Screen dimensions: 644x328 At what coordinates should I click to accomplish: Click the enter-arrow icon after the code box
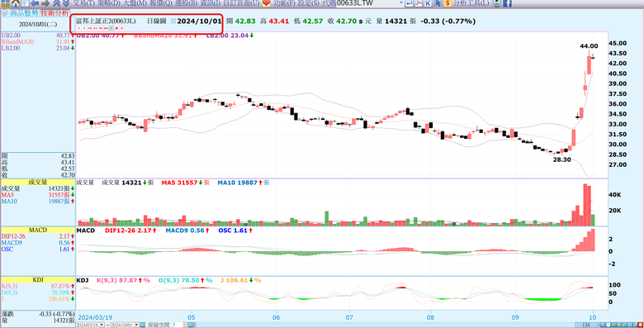point(409,3)
